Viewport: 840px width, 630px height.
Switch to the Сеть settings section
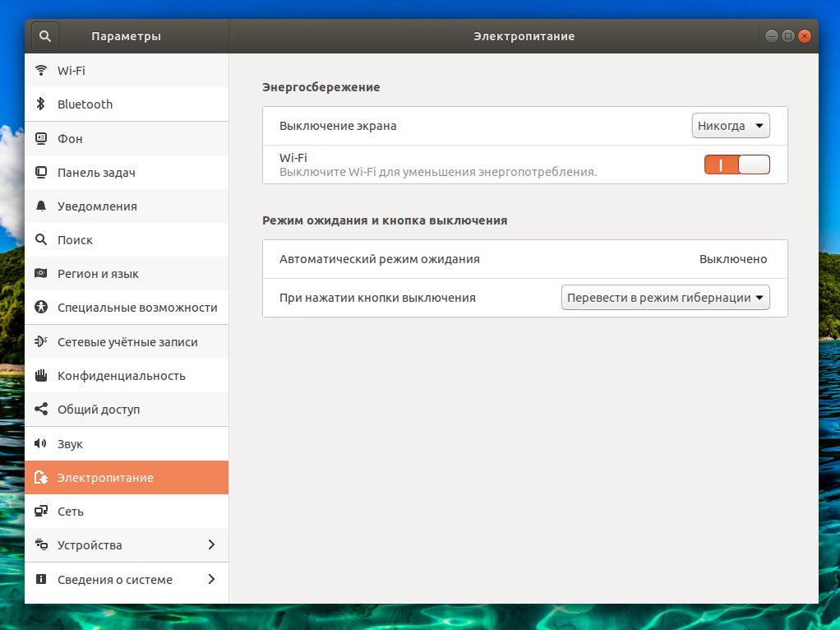point(127,512)
